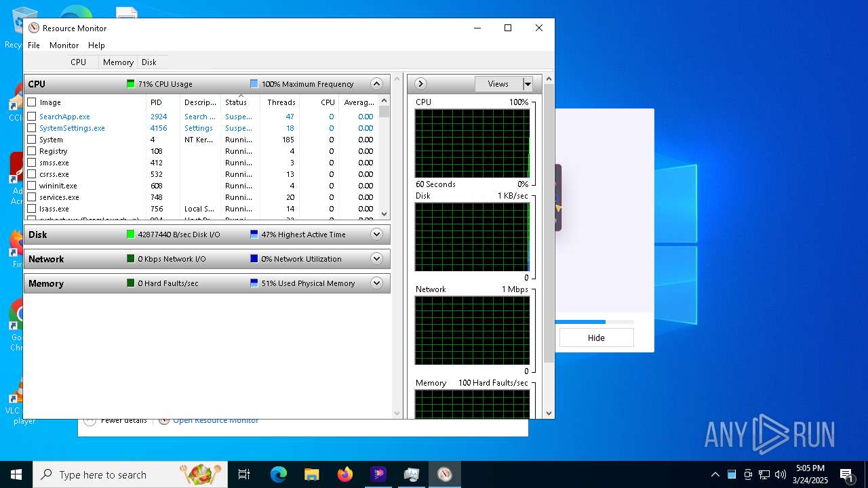Expand the Disk section
Image resolution: width=868 pixels, height=488 pixels.
click(x=377, y=235)
